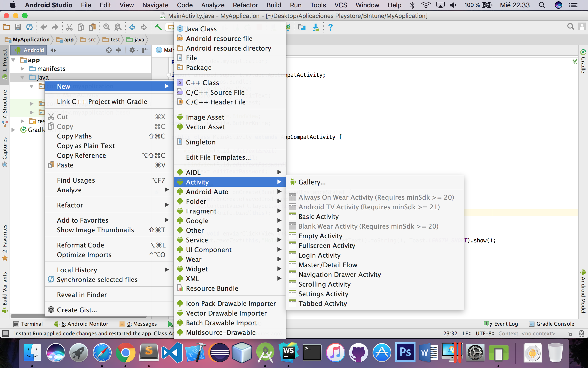Open the Captures side panel
Screen dimensions: 588x368
[x=5, y=152]
